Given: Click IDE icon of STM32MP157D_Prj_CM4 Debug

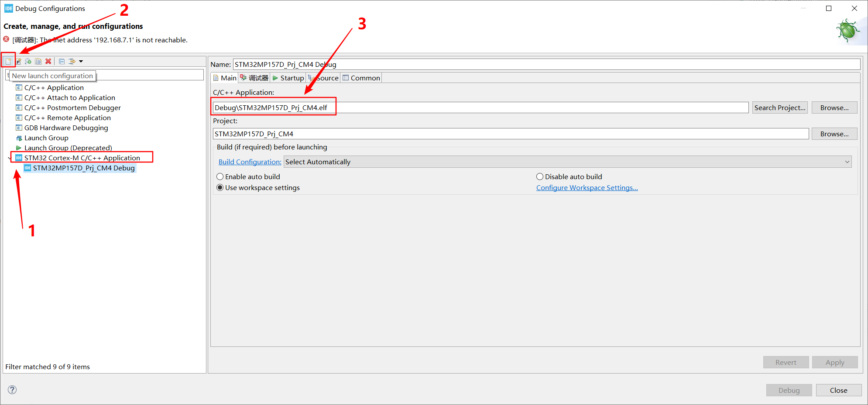Looking at the screenshot, I should 27,168.
